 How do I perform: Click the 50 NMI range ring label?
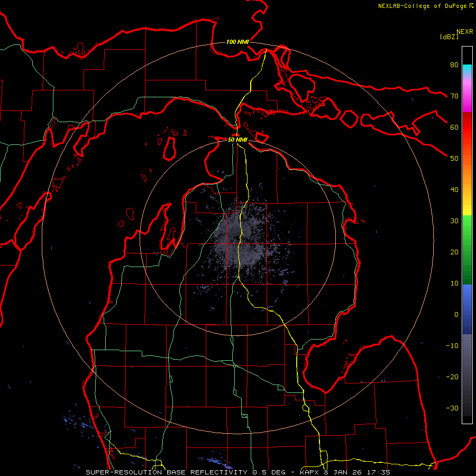coord(237,140)
